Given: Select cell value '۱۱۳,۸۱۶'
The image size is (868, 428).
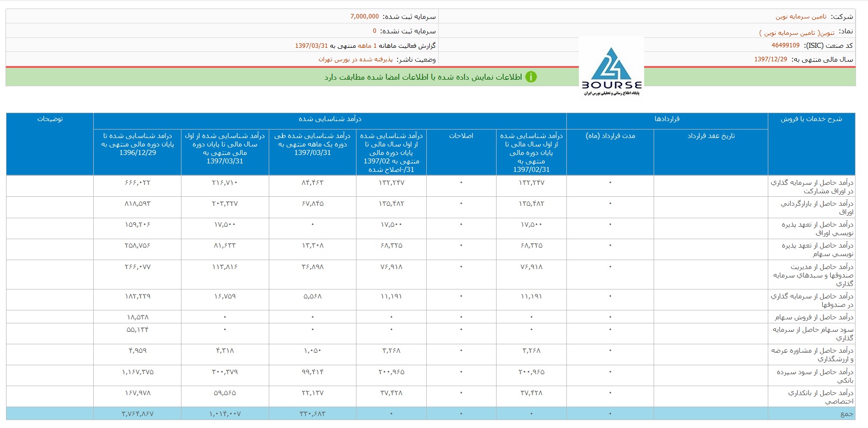Looking at the screenshot, I should pos(225,267).
